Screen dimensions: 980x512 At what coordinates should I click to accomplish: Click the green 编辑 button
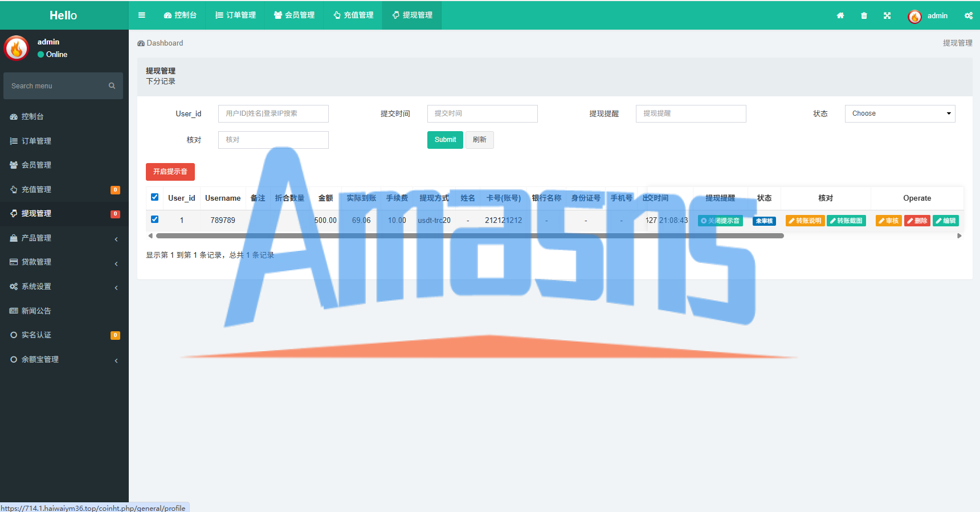[946, 221]
